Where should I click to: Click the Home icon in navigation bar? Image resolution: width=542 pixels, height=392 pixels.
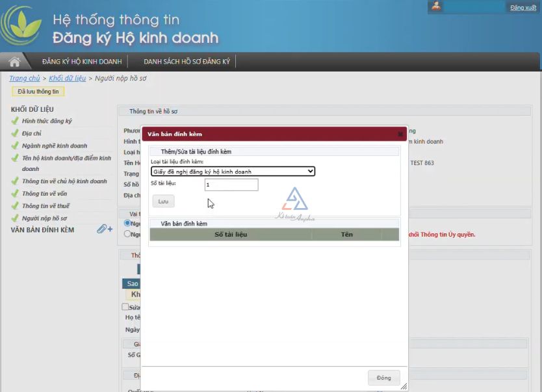[14, 62]
